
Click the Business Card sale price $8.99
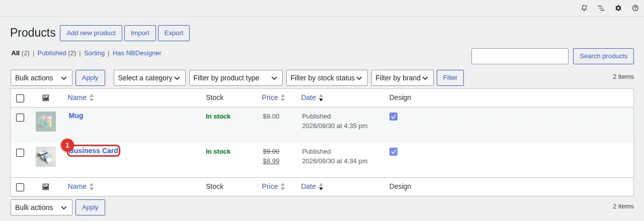click(271, 161)
